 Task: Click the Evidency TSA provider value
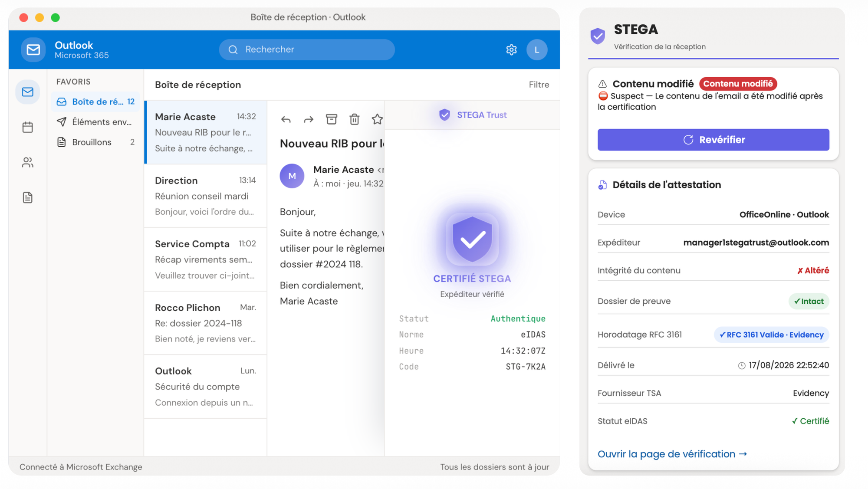(811, 394)
